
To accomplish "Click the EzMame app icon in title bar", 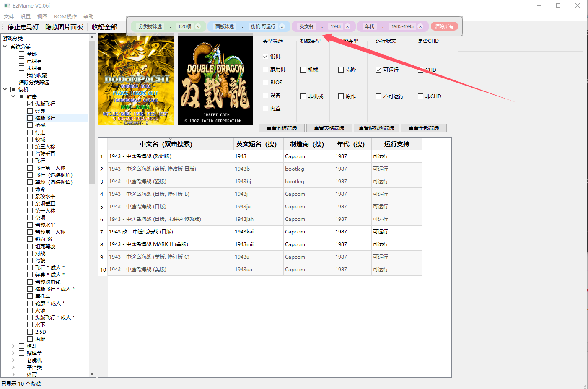I will tap(7, 5).
